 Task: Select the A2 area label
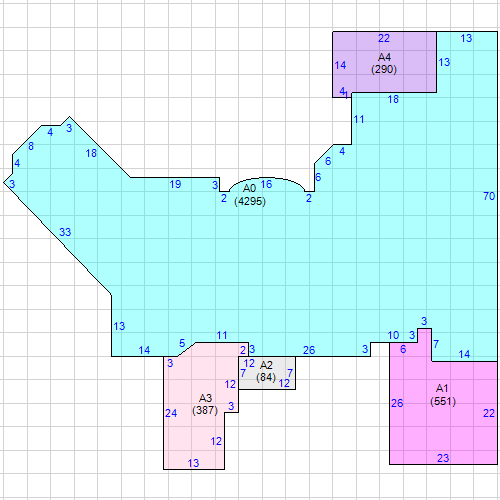266,365
